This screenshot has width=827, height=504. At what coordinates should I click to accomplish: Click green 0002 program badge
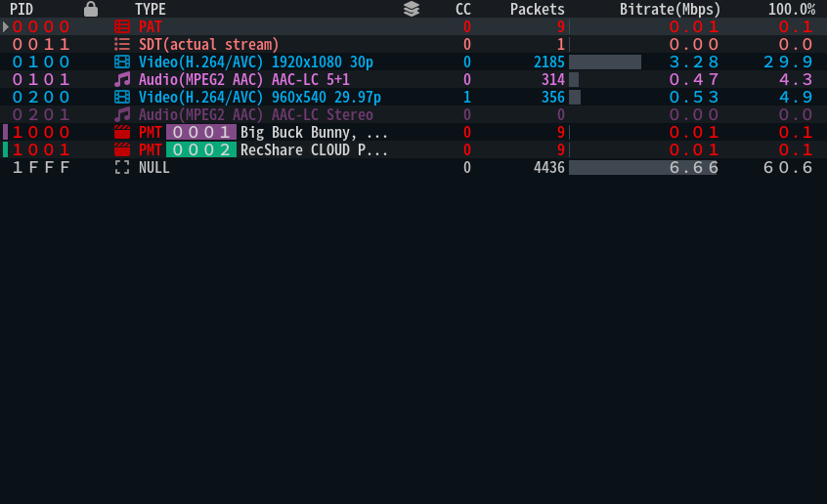click(x=201, y=149)
